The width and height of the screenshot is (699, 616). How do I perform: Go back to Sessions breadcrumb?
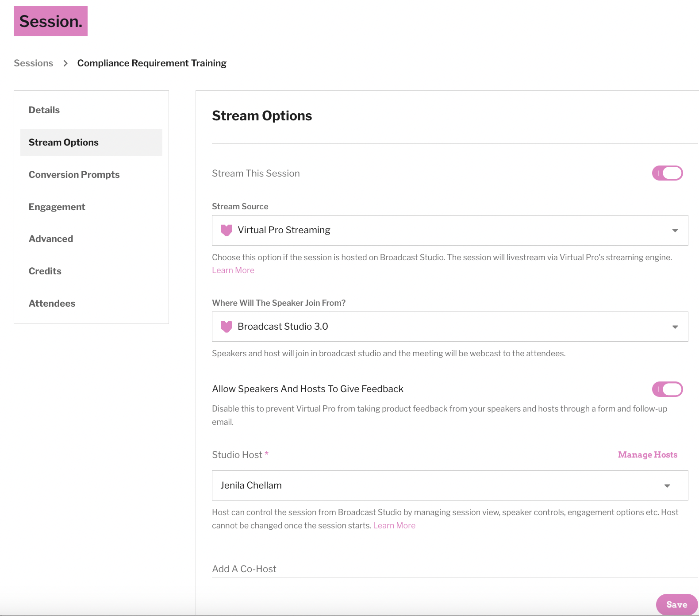[34, 63]
